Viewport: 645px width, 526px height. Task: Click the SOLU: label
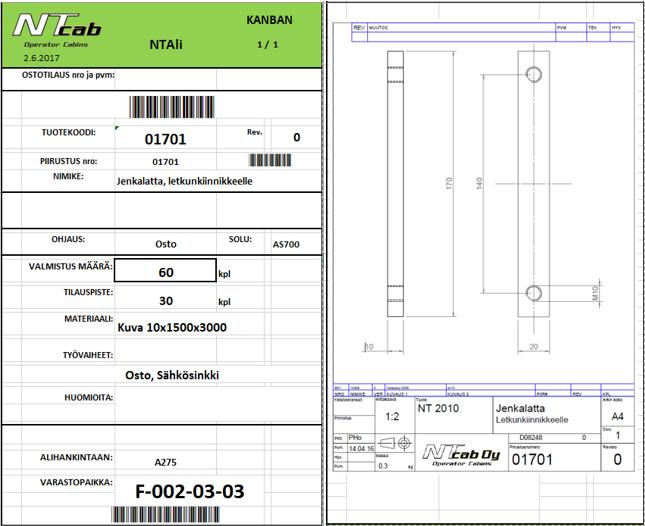pos(240,239)
